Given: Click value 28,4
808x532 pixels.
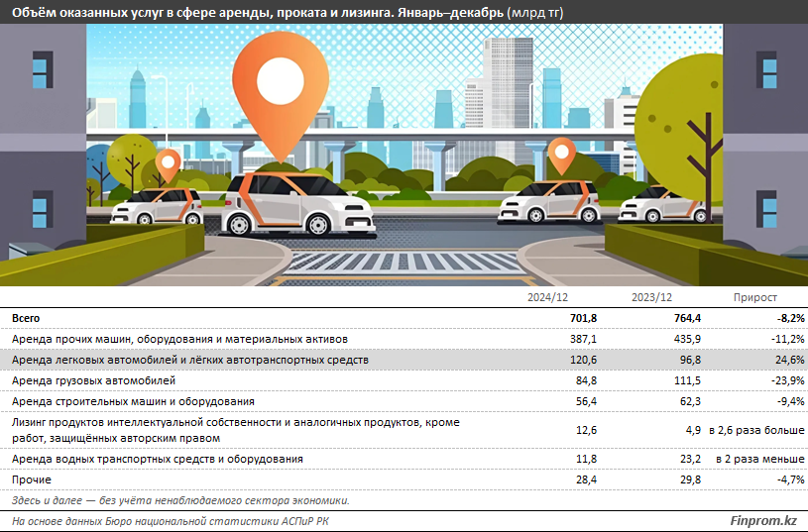Looking at the screenshot, I should pyautogui.click(x=586, y=479).
